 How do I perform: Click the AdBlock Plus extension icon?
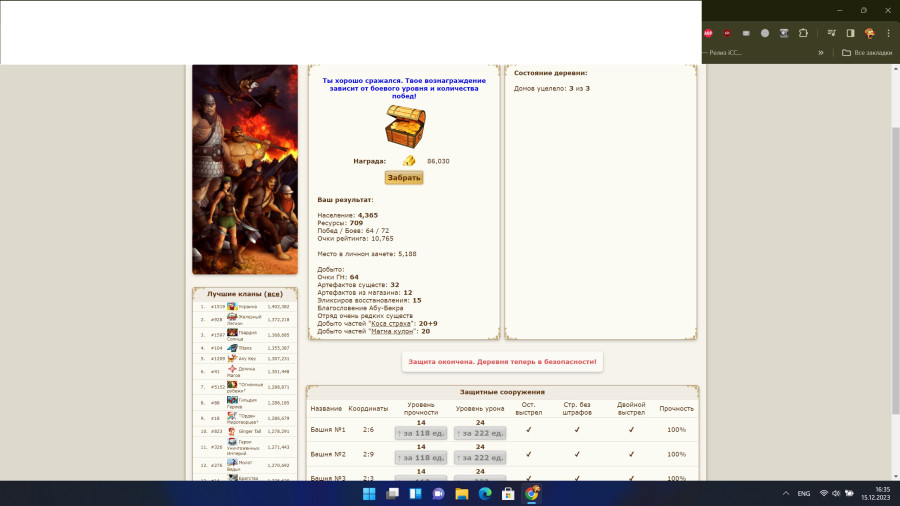(708, 33)
